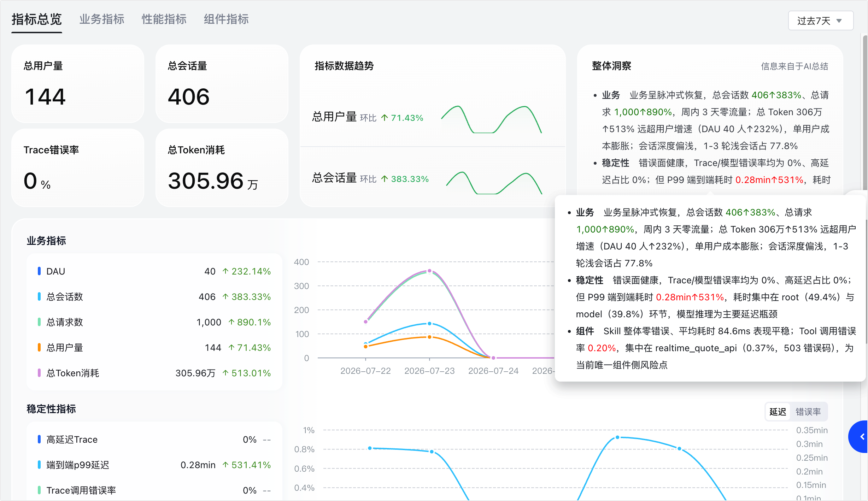Switch to the 性能指标 tab
Image resolution: width=868 pixels, height=501 pixels.
pyautogui.click(x=164, y=19)
